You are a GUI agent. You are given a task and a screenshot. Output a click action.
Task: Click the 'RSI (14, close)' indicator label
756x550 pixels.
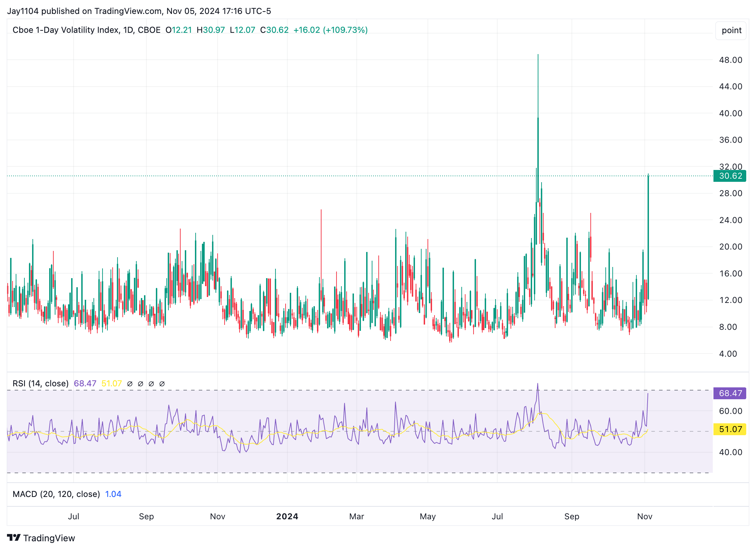point(40,384)
